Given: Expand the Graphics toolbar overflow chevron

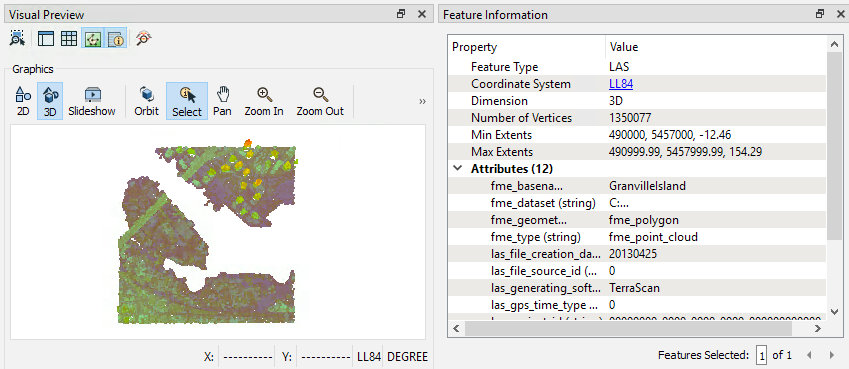Looking at the screenshot, I should [422, 101].
